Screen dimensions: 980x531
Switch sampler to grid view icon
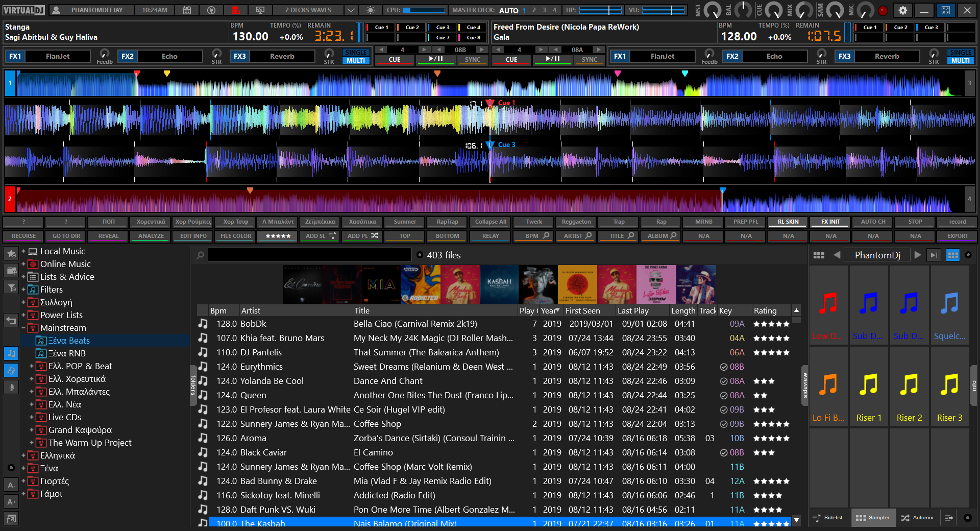819,255
